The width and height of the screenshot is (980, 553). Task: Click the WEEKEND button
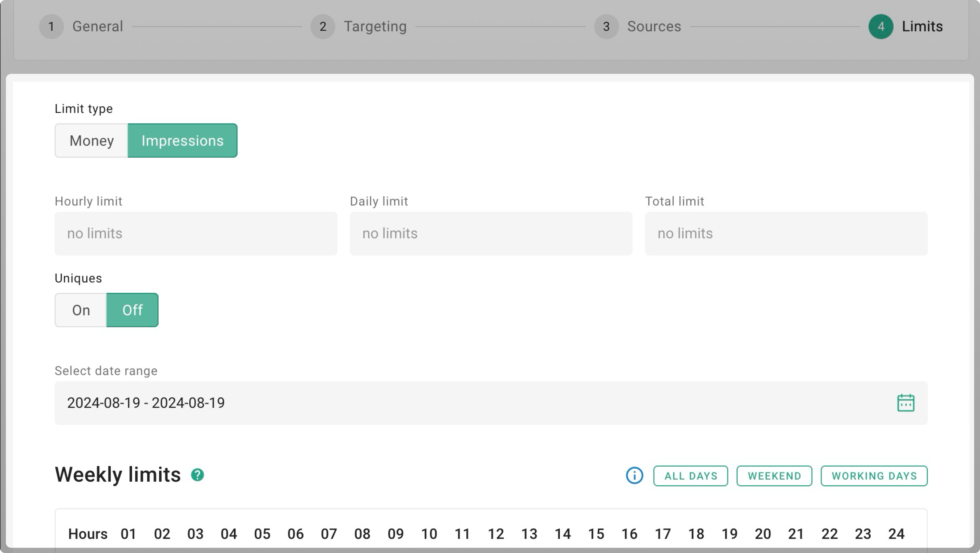(x=774, y=475)
